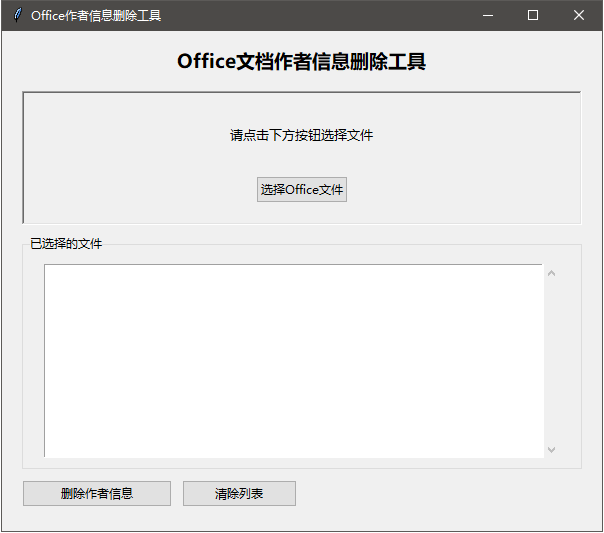This screenshot has height=533, width=604.
Task: Click inside the selected files listbox
Action: click(x=294, y=361)
